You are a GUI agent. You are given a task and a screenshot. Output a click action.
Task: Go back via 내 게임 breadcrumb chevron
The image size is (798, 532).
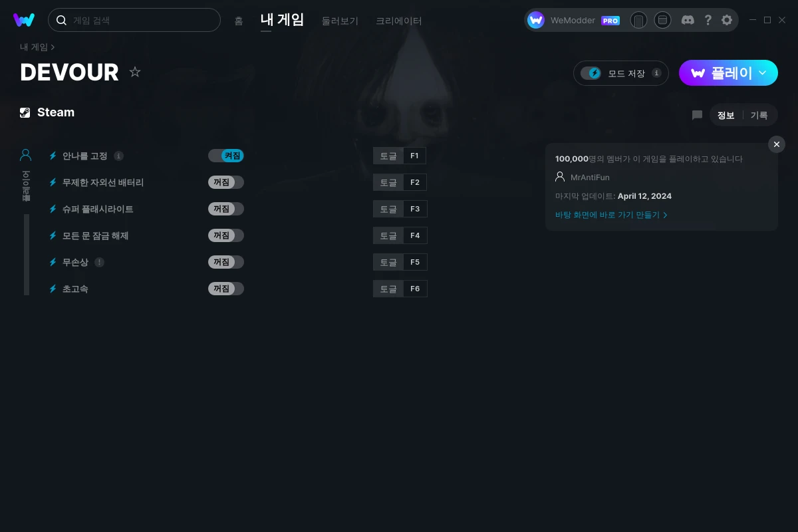53,47
